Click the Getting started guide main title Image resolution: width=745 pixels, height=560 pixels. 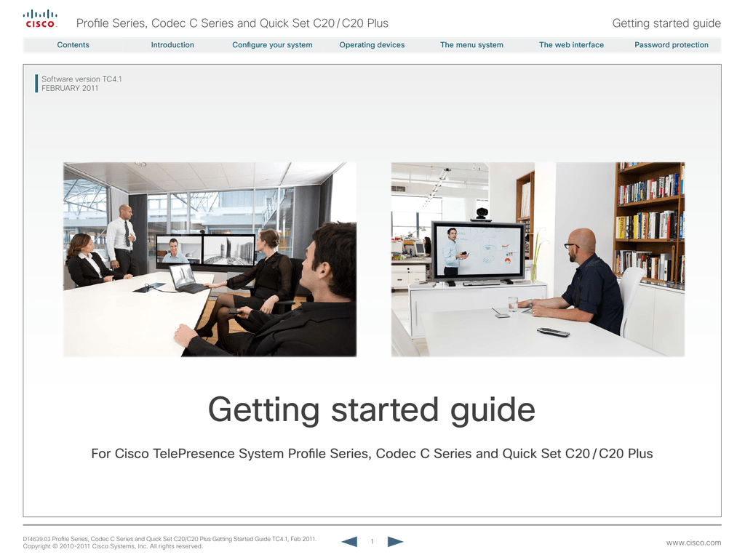tap(372, 410)
